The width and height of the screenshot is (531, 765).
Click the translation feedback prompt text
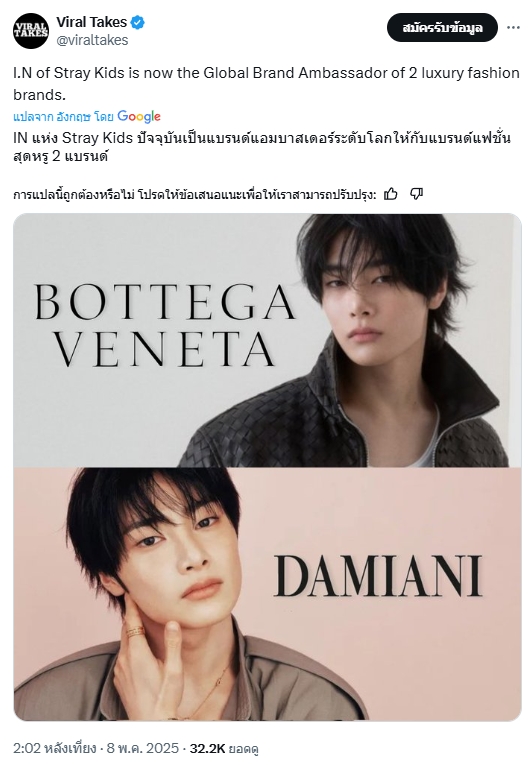tap(195, 195)
